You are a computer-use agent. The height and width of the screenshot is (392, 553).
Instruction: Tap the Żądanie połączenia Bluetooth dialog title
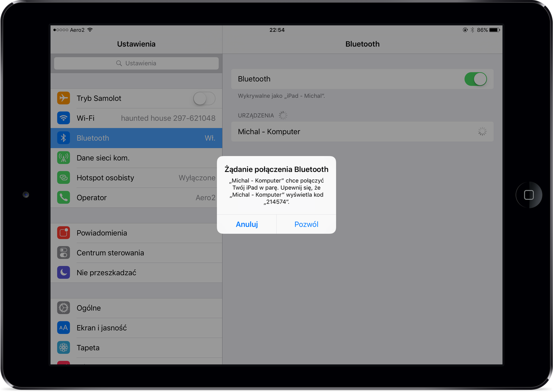(276, 169)
